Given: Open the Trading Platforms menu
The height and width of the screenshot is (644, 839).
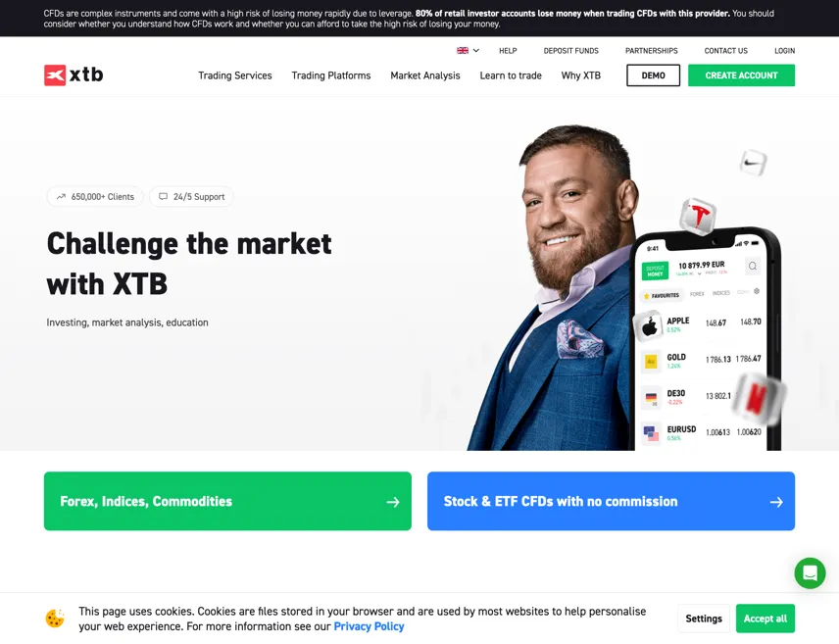Looking at the screenshot, I should coord(331,75).
